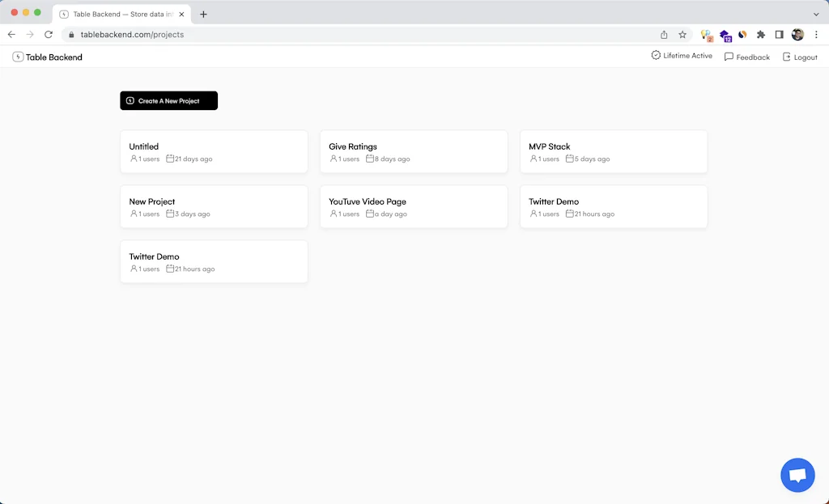Click the users icon on MVP Stack card
Viewport: 829px width, 504px height.
(532, 159)
